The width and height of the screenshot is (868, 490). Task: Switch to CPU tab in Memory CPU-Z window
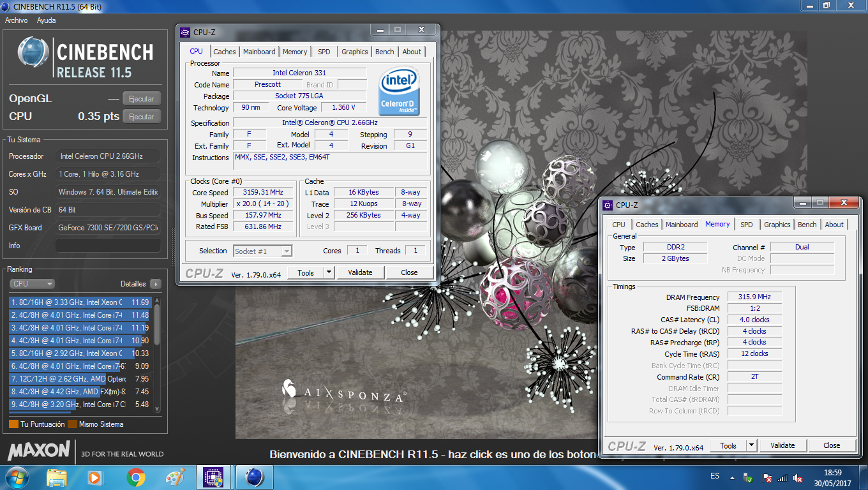(618, 225)
